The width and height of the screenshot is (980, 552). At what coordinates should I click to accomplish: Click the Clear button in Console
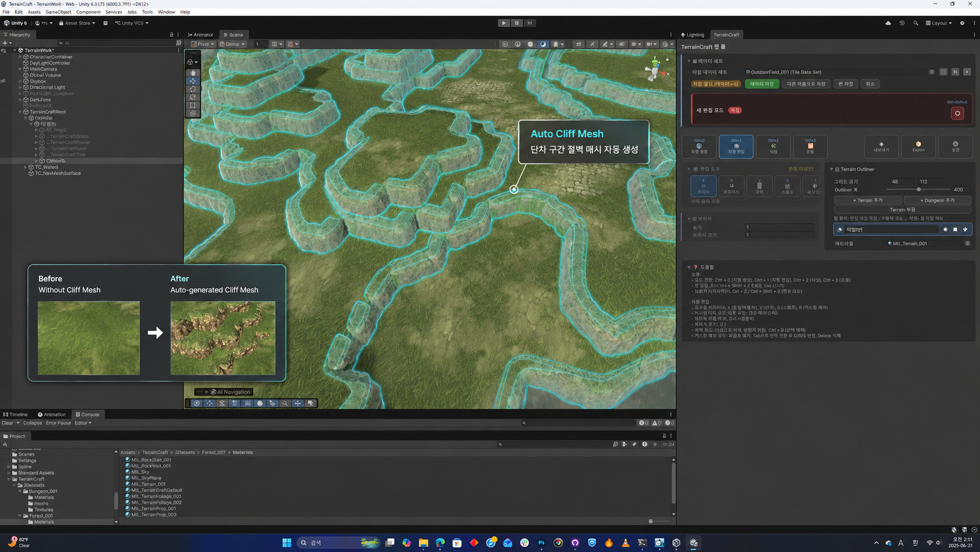[x=8, y=423]
